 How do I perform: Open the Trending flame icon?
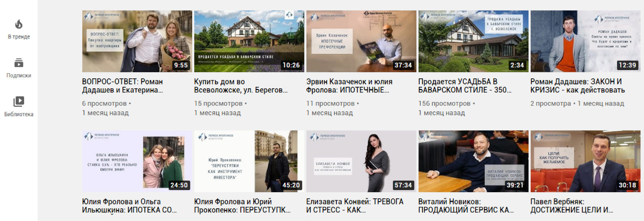[19, 24]
